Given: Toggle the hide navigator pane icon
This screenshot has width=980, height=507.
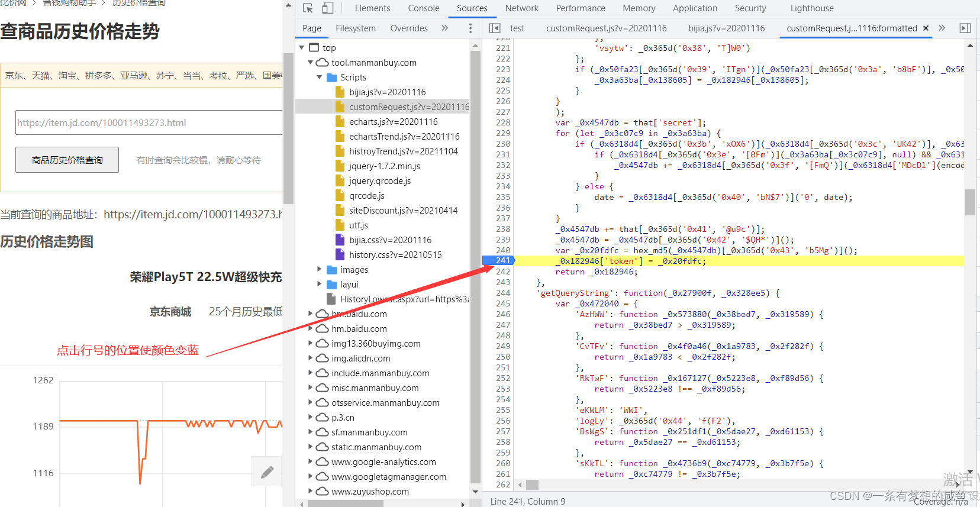Looking at the screenshot, I should pyautogui.click(x=495, y=28).
